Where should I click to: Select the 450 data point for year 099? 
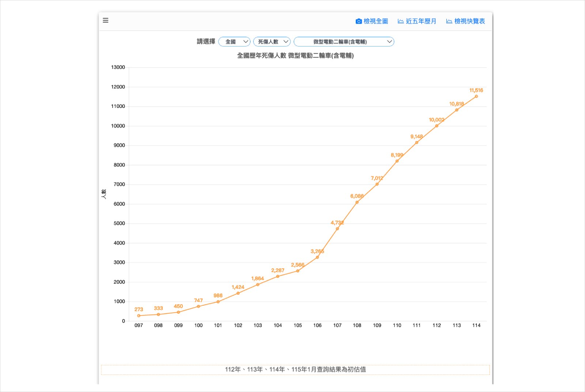178,312
